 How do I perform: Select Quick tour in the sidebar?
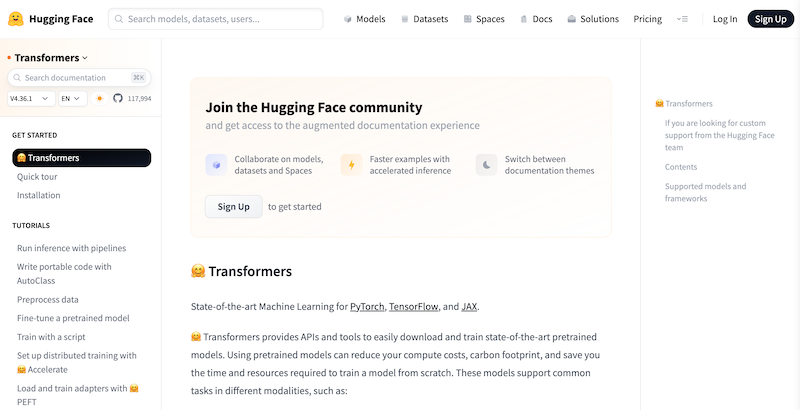click(x=37, y=177)
